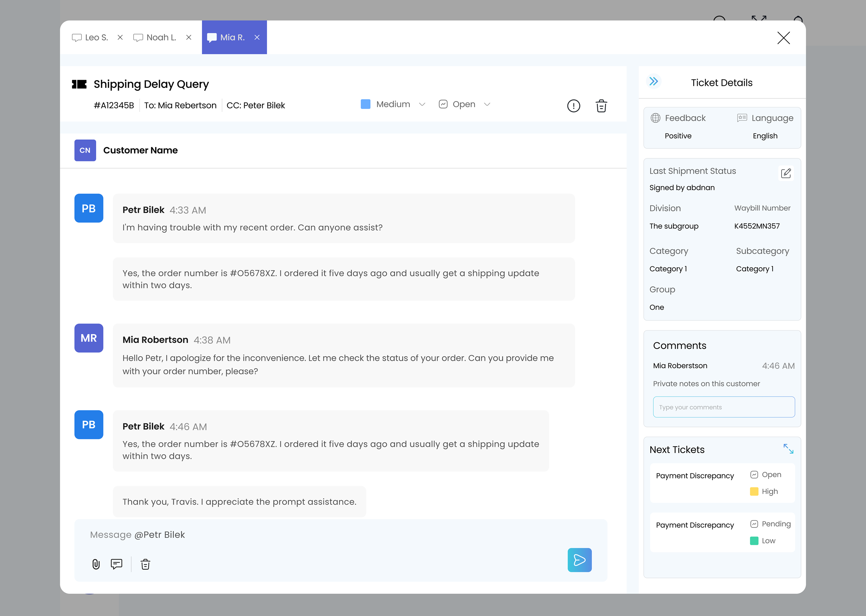Edit the Last Shipment Status
866x616 pixels.
(x=786, y=173)
